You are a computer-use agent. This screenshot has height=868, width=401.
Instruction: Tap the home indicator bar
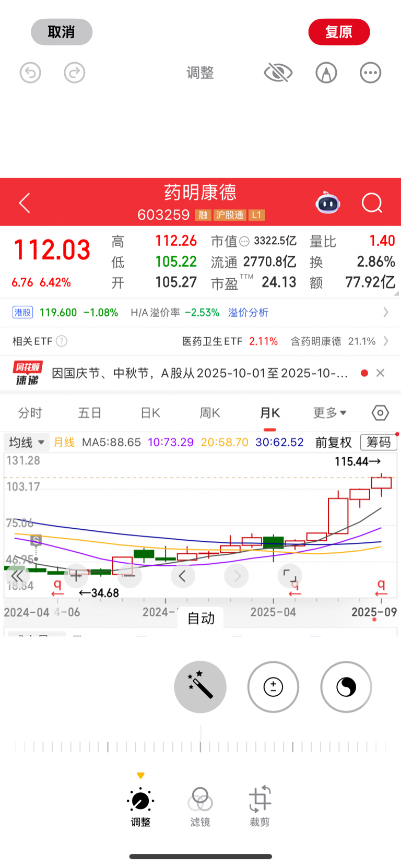click(200, 857)
